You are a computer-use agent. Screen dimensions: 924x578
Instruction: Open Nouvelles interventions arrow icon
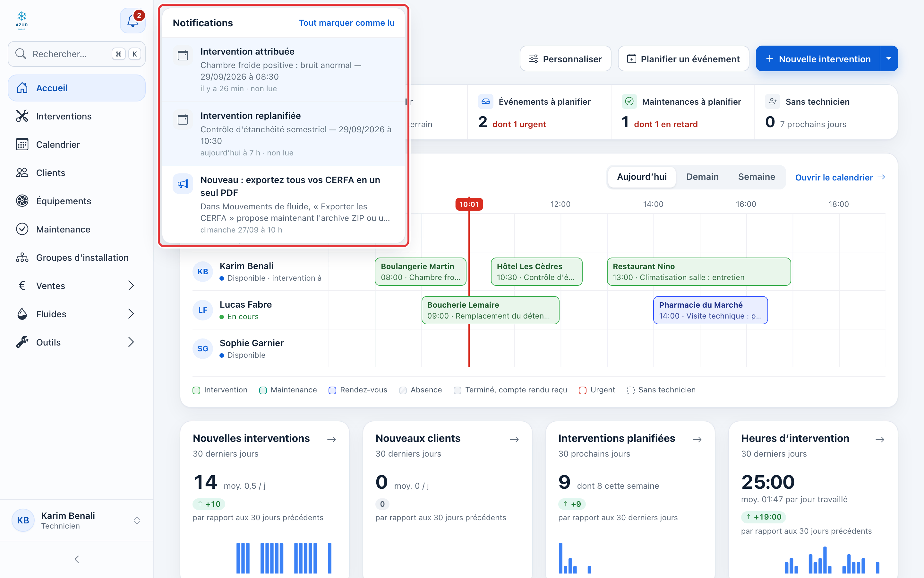pyautogui.click(x=331, y=439)
